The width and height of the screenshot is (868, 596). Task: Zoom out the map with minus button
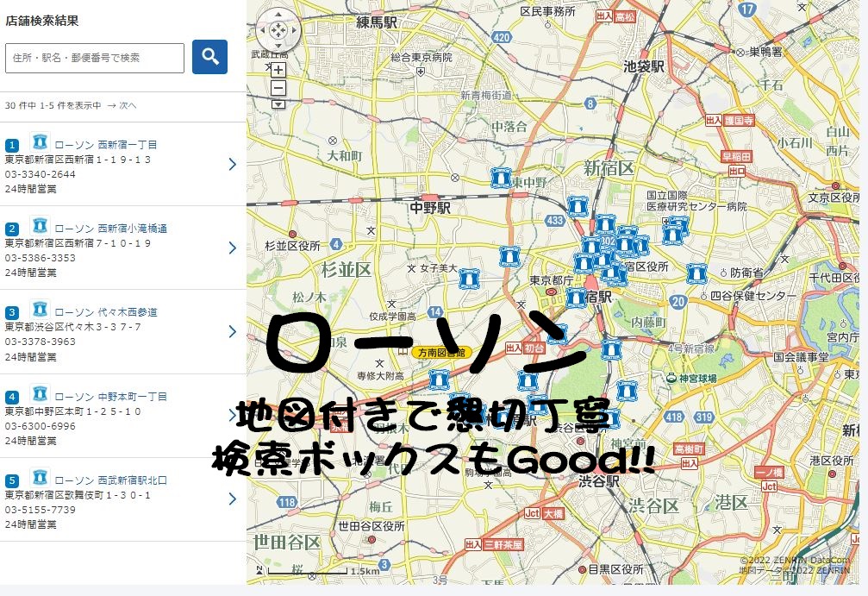tap(278, 87)
